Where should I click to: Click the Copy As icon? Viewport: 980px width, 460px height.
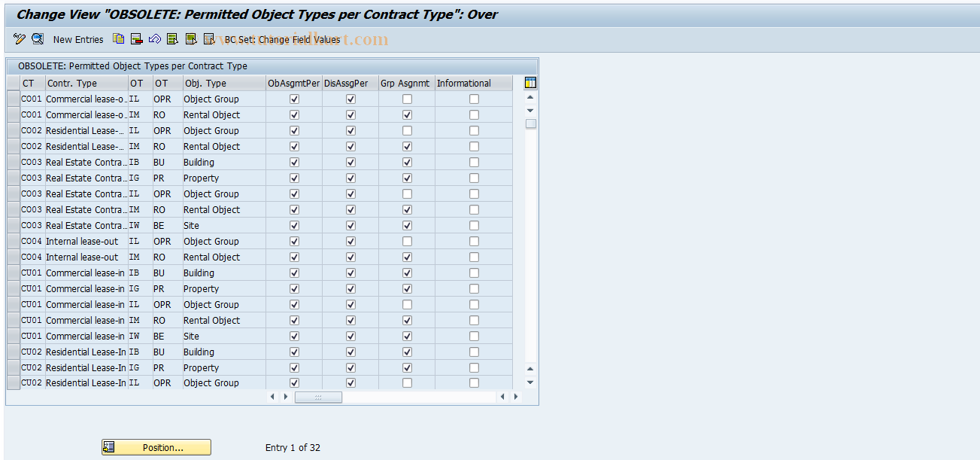(x=119, y=39)
